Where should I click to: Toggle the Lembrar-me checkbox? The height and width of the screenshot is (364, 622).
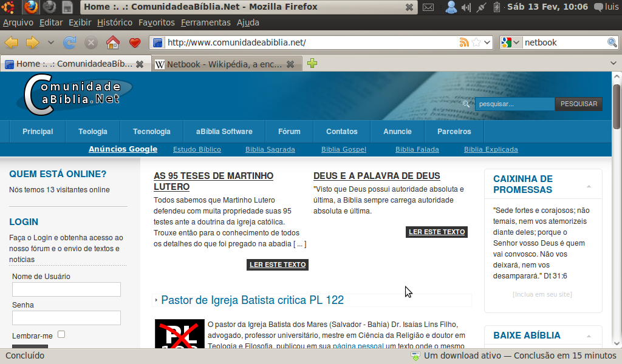[x=61, y=334]
